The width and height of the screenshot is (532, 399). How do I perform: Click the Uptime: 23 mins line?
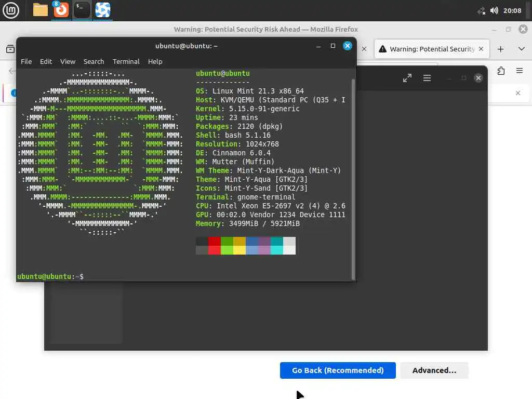click(227, 117)
